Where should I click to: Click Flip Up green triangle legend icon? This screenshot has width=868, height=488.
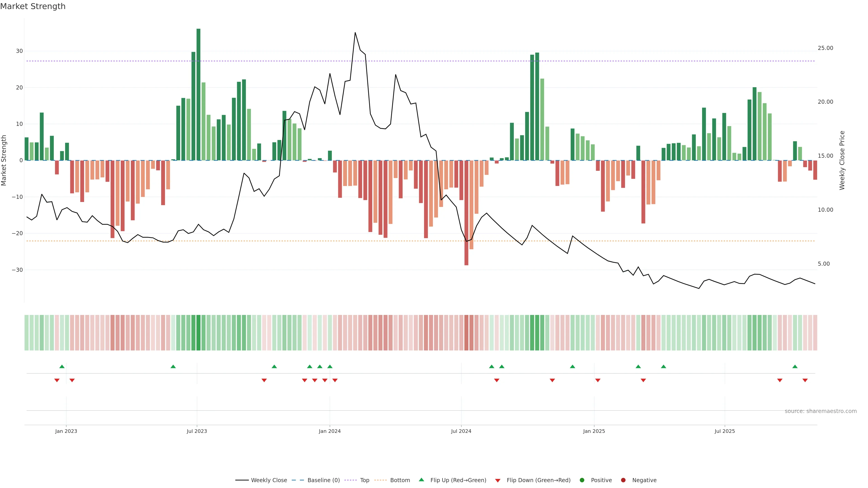(x=421, y=480)
